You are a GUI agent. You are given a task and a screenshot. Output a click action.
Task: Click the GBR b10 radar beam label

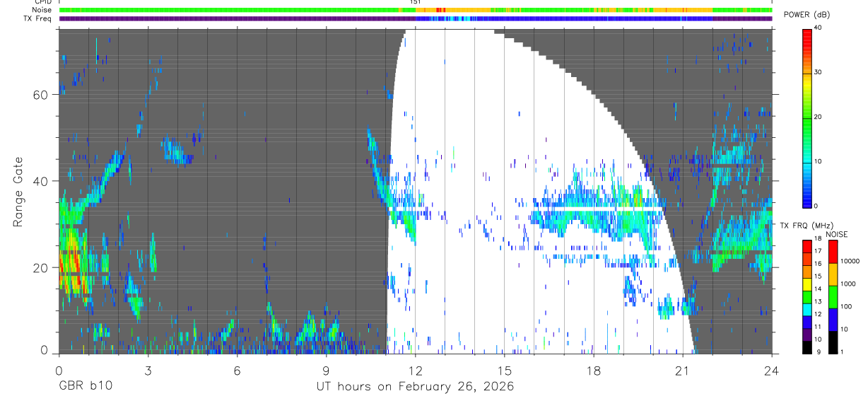(85, 387)
